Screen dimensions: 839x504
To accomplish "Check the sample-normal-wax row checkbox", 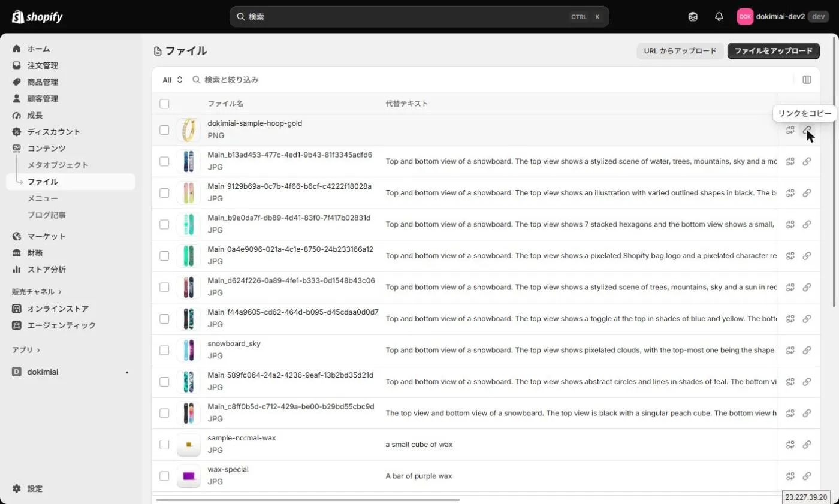I will click(164, 445).
